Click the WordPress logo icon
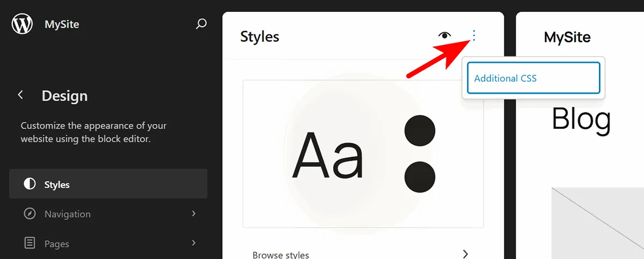Screen dimensions: 644x259 pos(23,24)
